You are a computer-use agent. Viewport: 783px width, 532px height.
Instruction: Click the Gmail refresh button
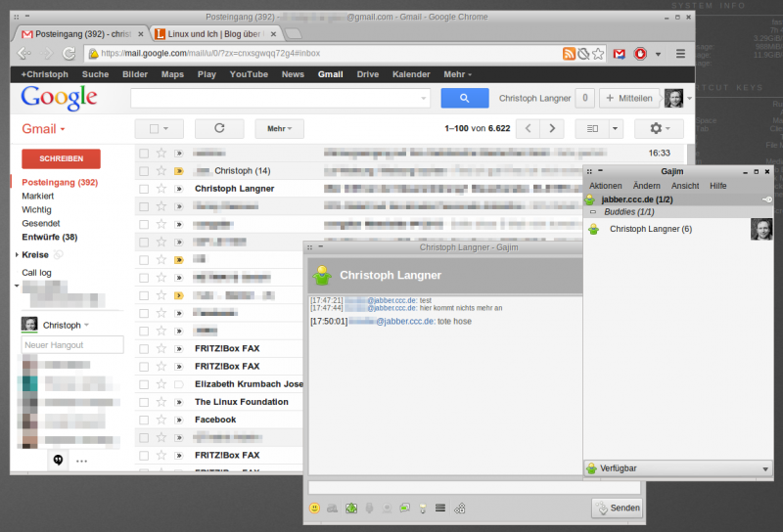[x=219, y=128]
